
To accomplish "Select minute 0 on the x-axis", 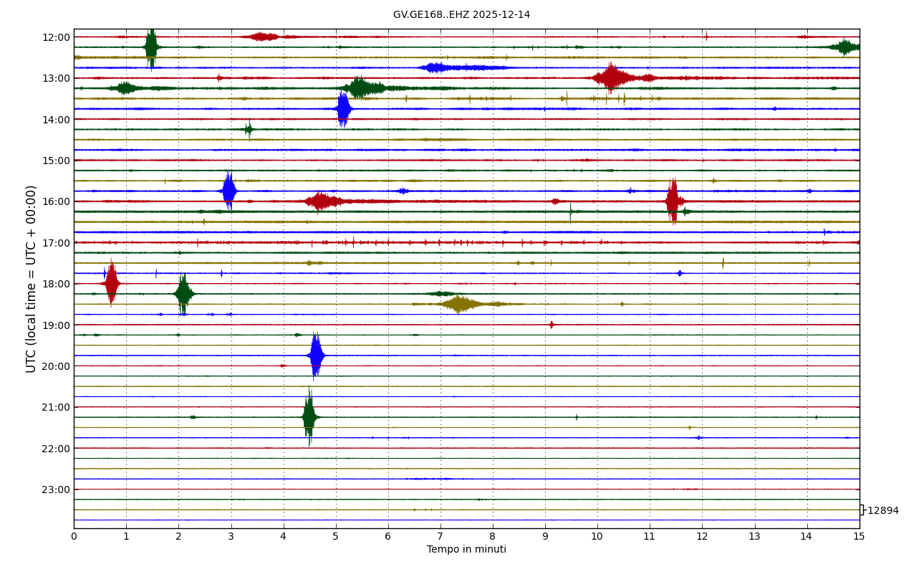I will coord(74,537).
